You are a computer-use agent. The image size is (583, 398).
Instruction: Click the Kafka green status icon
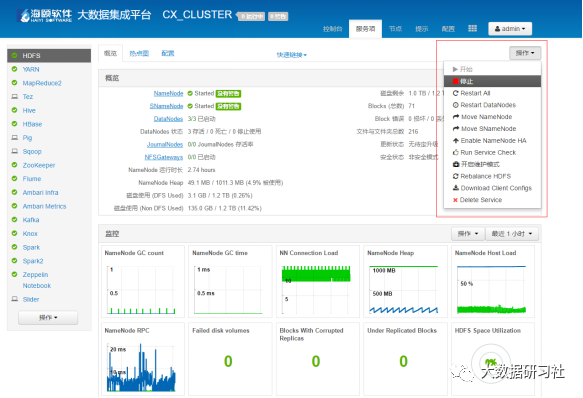[15, 219]
